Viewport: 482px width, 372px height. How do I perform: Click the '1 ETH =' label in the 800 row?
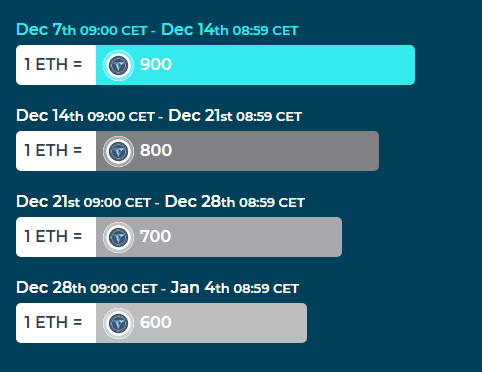tap(53, 150)
